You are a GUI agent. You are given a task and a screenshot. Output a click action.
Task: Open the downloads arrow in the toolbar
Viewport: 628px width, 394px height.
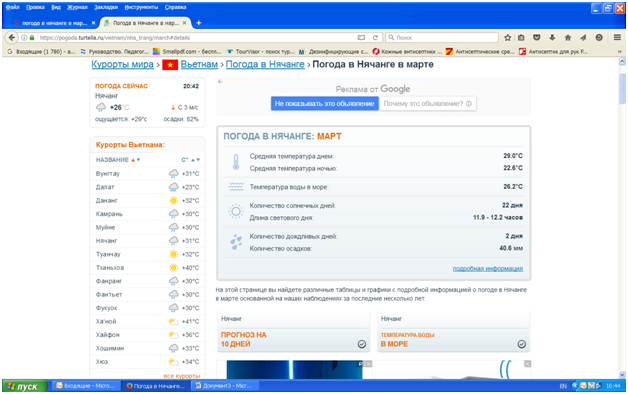[x=552, y=38]
